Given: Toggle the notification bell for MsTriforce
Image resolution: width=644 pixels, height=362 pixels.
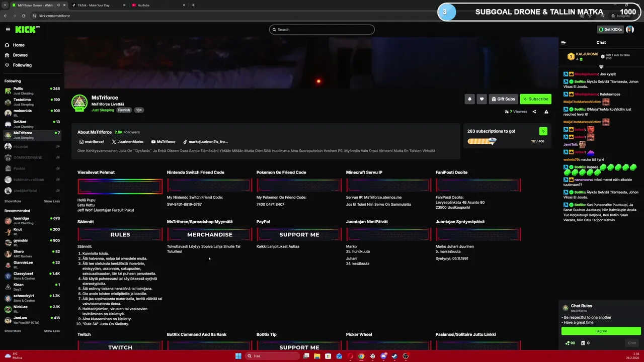Looking at the screenshot, I should click(469, 99).
